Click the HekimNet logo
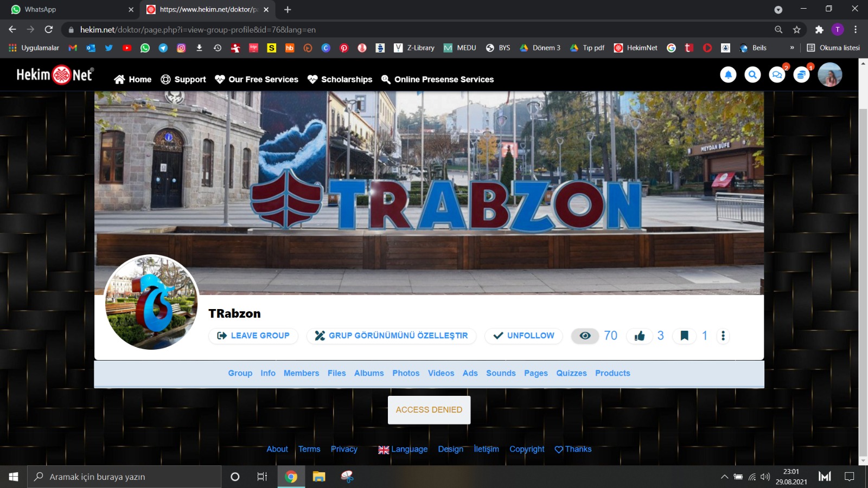 pyautogui.click(x=55, y=75)
